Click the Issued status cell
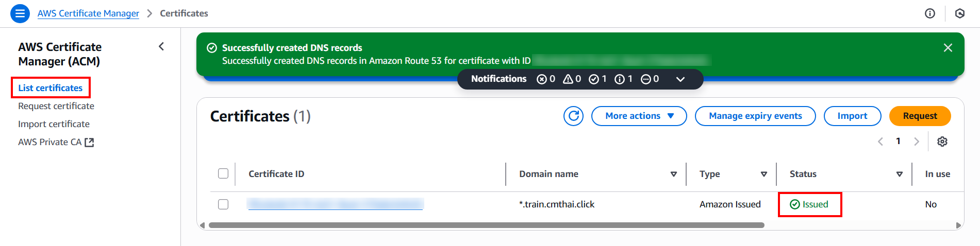Screen dimensions: 980x246 [x=809, y=204]
